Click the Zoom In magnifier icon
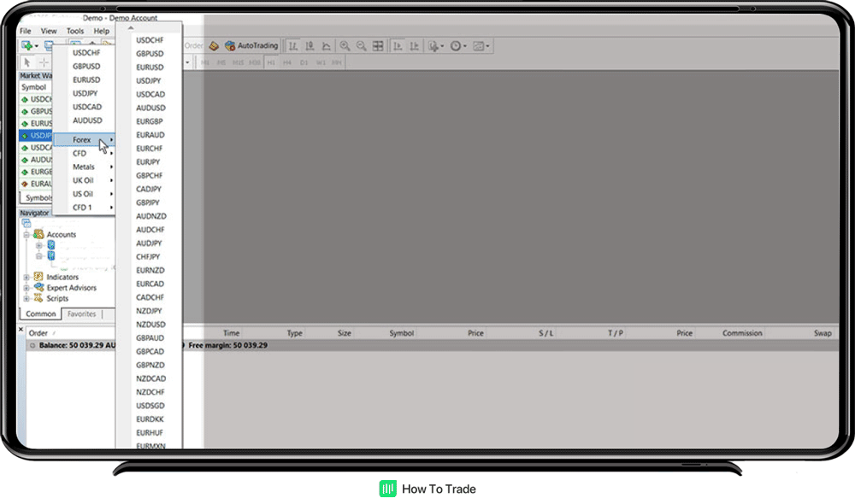This screenshot has width=855, height=504. 345,46
